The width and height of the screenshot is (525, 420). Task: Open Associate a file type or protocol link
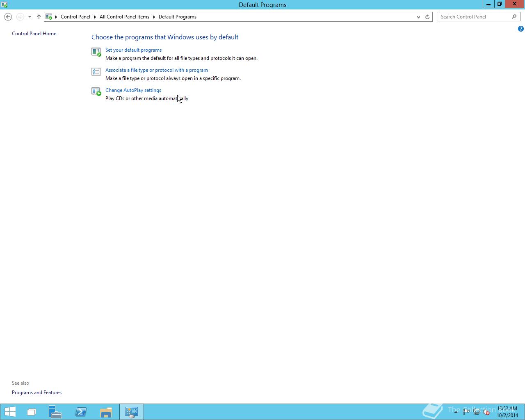click(156, 70)
